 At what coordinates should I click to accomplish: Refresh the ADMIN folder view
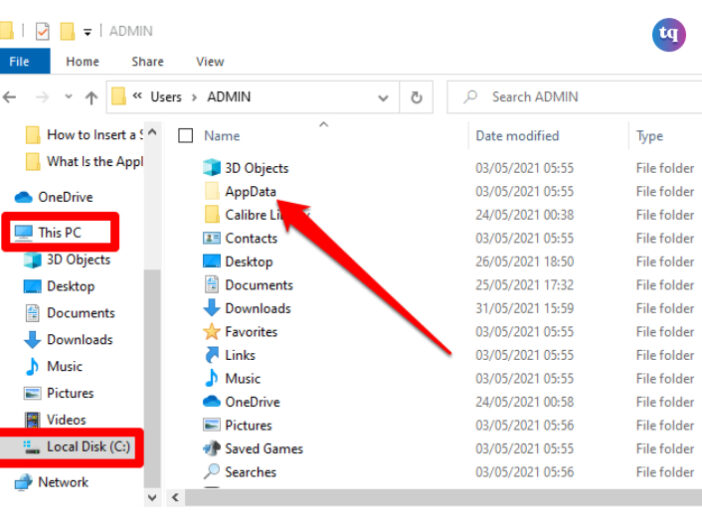(416, 97)
